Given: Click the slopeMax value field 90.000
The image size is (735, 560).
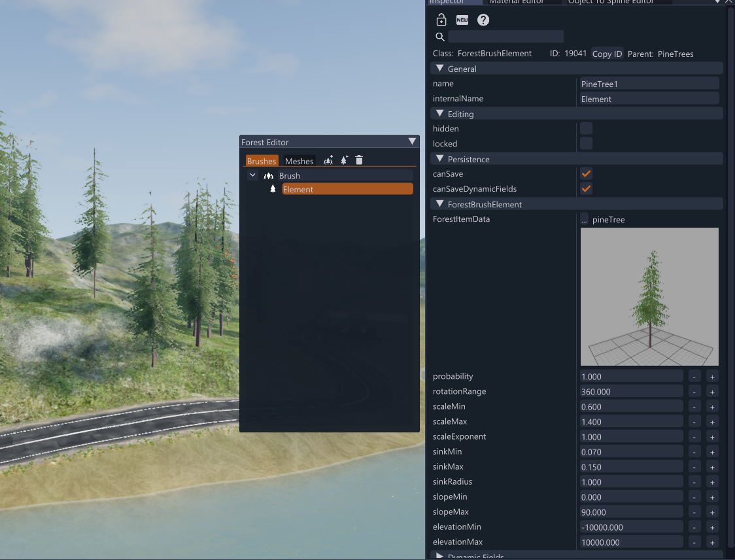Looking at the screenshot, I should click(632, 512).
